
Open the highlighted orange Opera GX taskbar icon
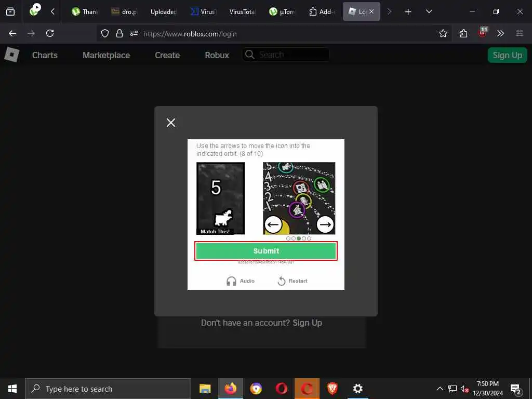click(307, 389)
